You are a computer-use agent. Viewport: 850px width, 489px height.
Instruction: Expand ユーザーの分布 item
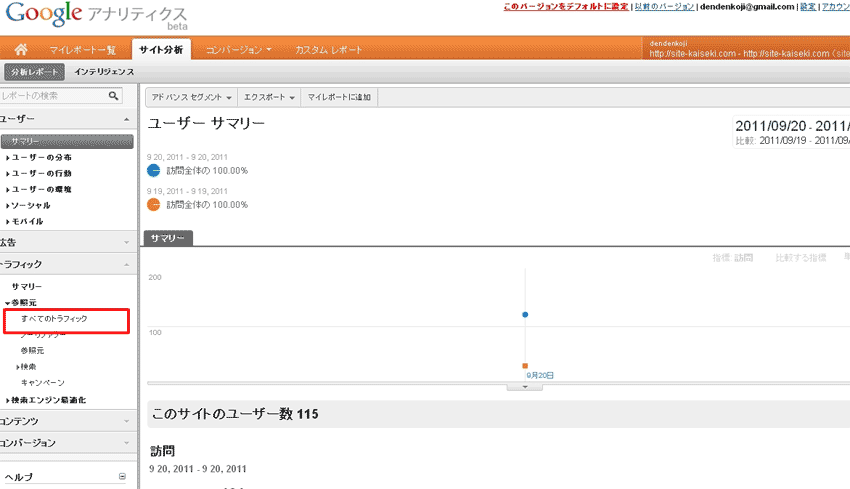click(39, 157)
